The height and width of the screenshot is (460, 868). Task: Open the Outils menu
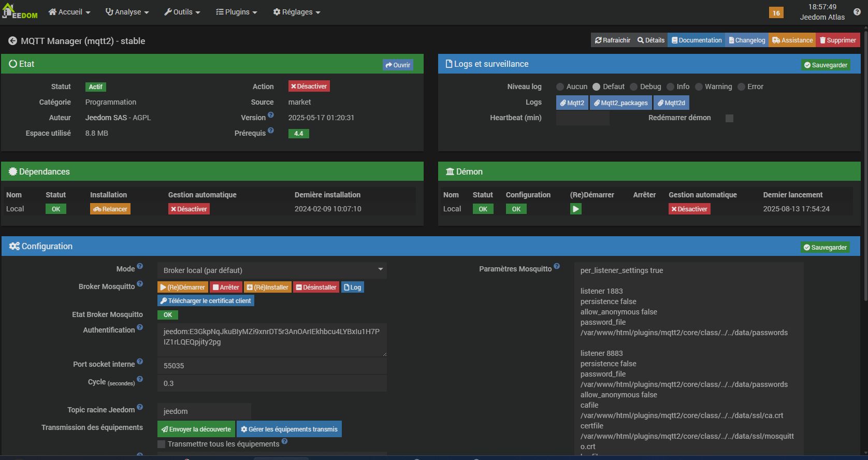click(x=182, y=12)
